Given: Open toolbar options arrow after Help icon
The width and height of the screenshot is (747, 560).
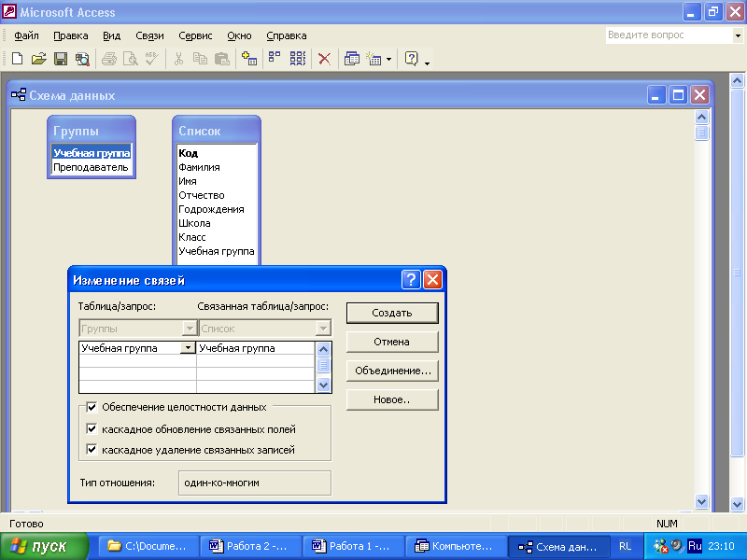Looking at the screenshot, I should pyautogui.click(x=427, y=63).
